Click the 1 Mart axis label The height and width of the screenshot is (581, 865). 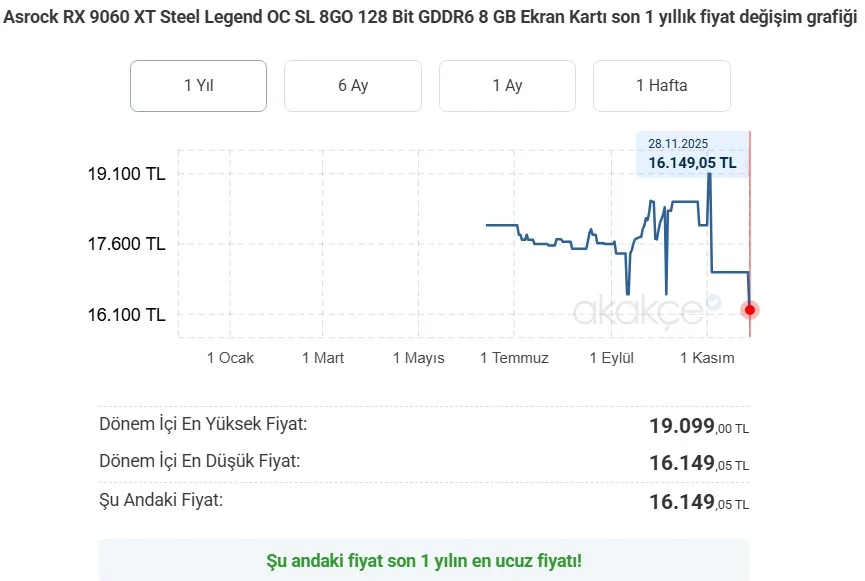323,358
